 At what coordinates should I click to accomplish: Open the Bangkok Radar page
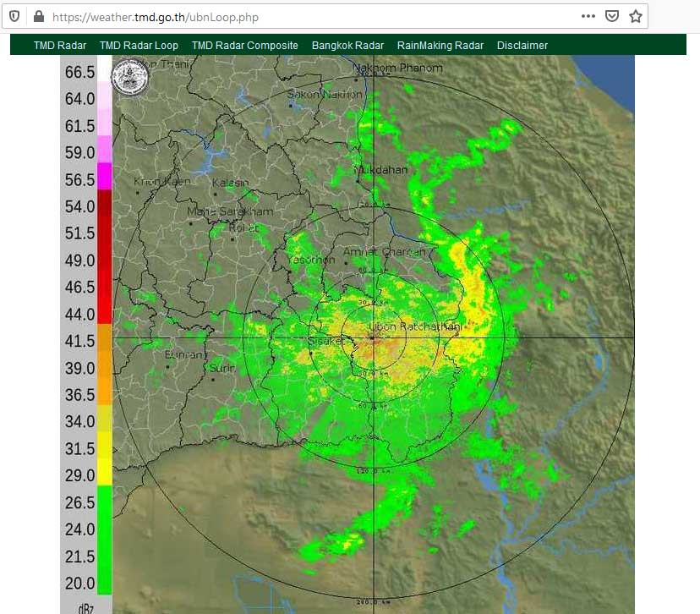[x=347, y=46]
